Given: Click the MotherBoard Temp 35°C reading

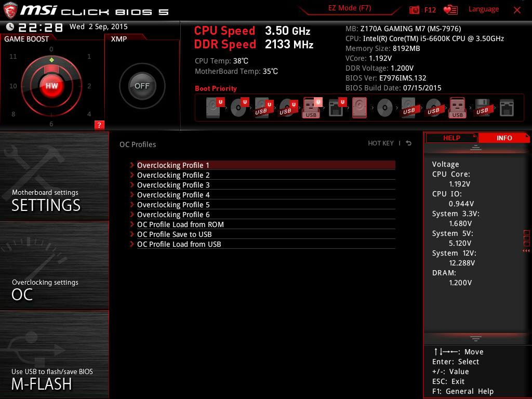Looking at the screenshot, I should point(236,71).
